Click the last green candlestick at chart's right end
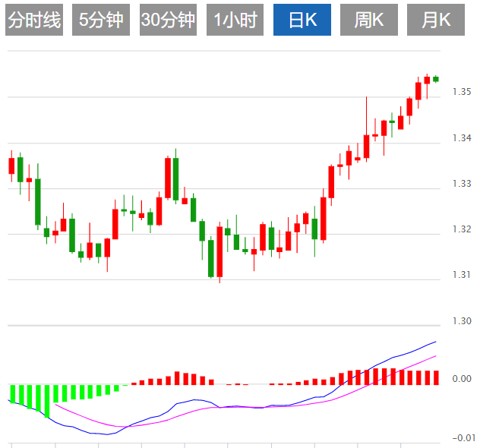This screenshot has width=480, height=448. click(436, 79)
